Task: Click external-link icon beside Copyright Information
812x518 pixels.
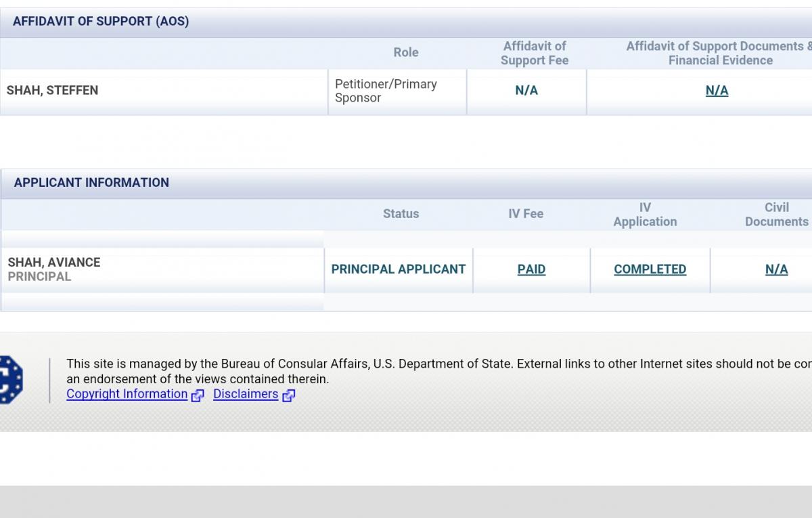Action: tap(197, 395)
